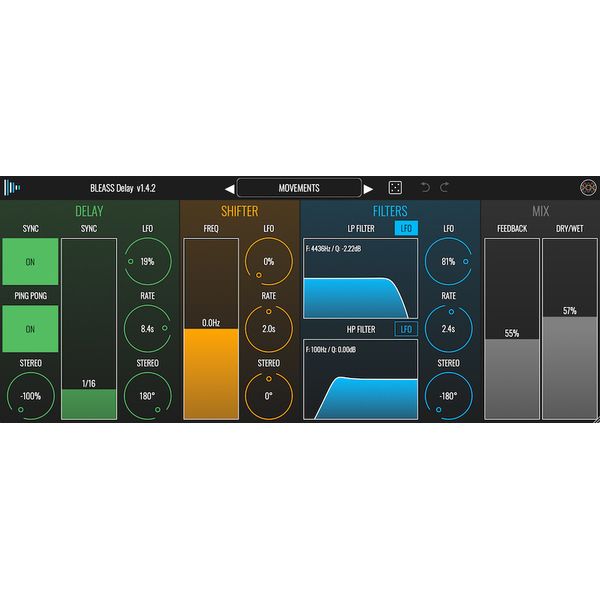Click the filters RATE 2.4s knob
This screenshot has height=600, width=600.
448,329
